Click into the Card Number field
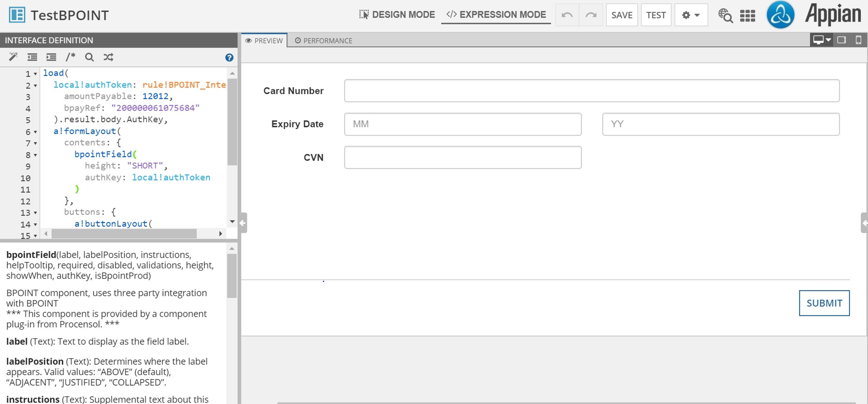Viewport: 868px width, 404px height. point(592,90)
